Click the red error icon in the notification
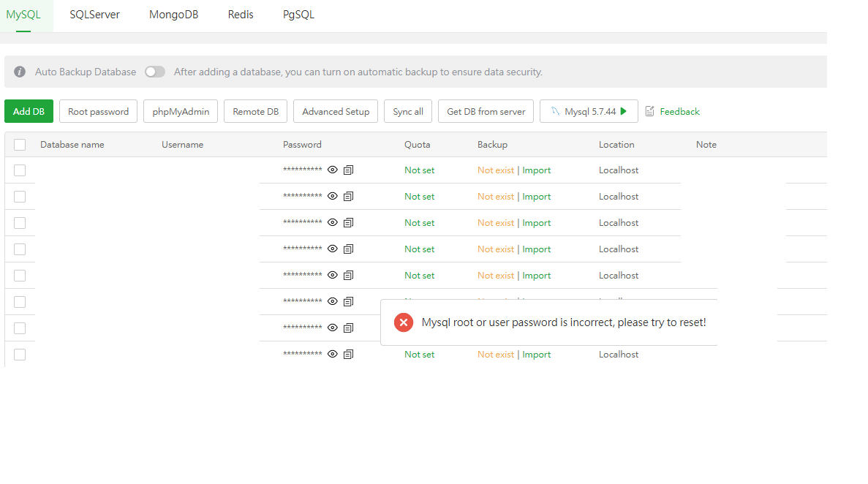 pos(403,322)
